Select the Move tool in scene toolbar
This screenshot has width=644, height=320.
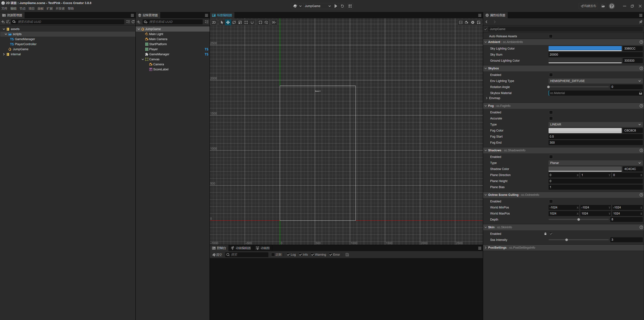tap(228, 22)
